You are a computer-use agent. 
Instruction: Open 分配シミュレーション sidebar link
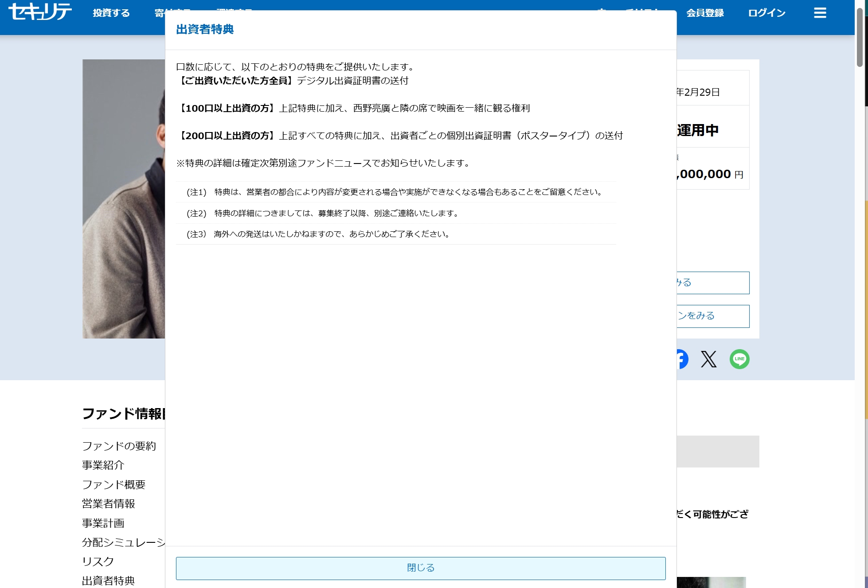click(123, 542)
